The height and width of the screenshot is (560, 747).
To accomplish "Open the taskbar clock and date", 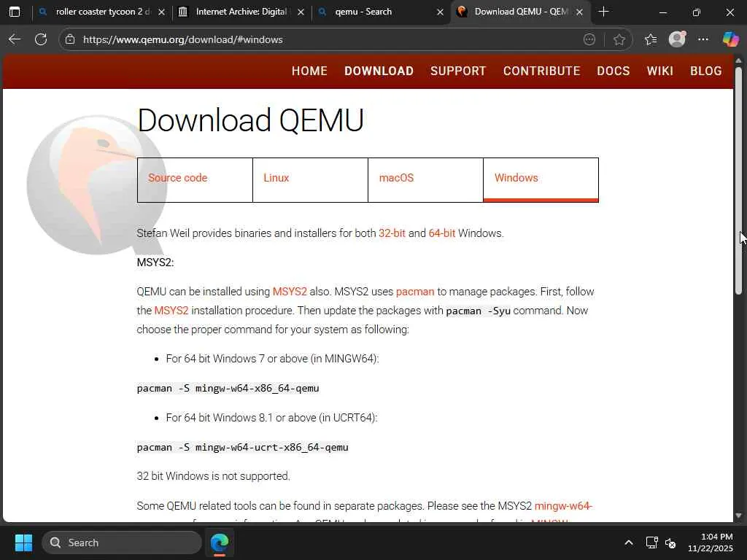I will tap(711, 542).
